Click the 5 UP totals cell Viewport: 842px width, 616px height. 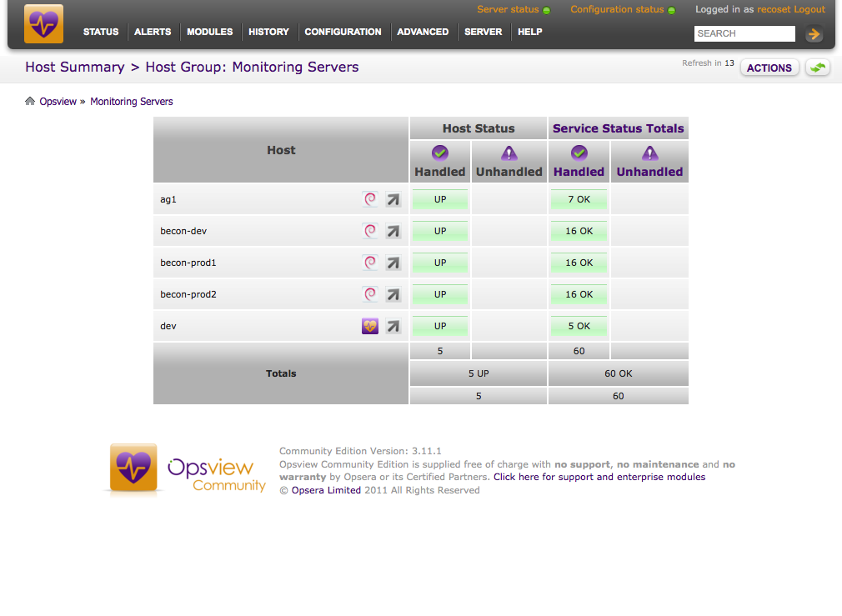click(479, 373)
